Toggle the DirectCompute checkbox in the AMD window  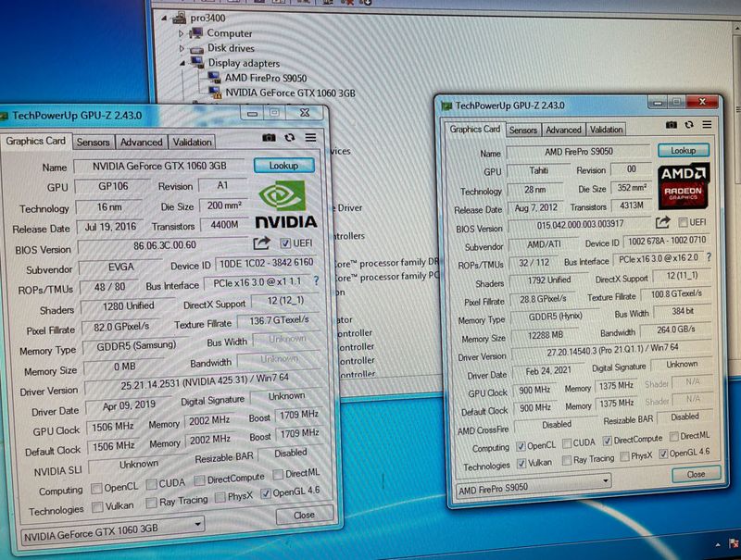[x=608, y=441]
